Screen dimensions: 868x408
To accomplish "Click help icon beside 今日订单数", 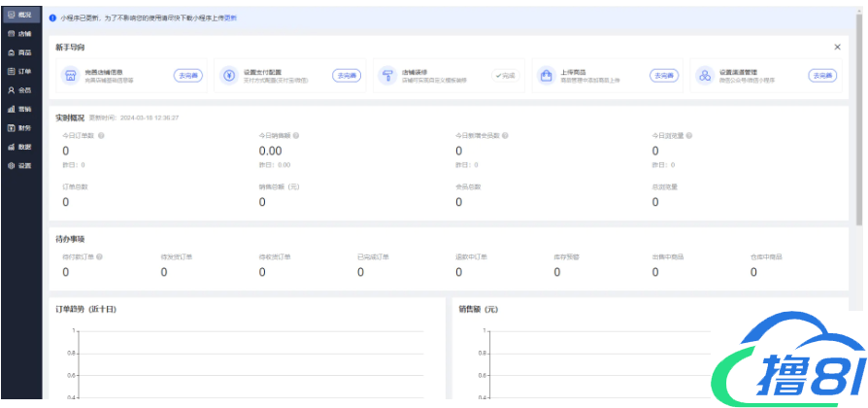I will click(102, 136).
